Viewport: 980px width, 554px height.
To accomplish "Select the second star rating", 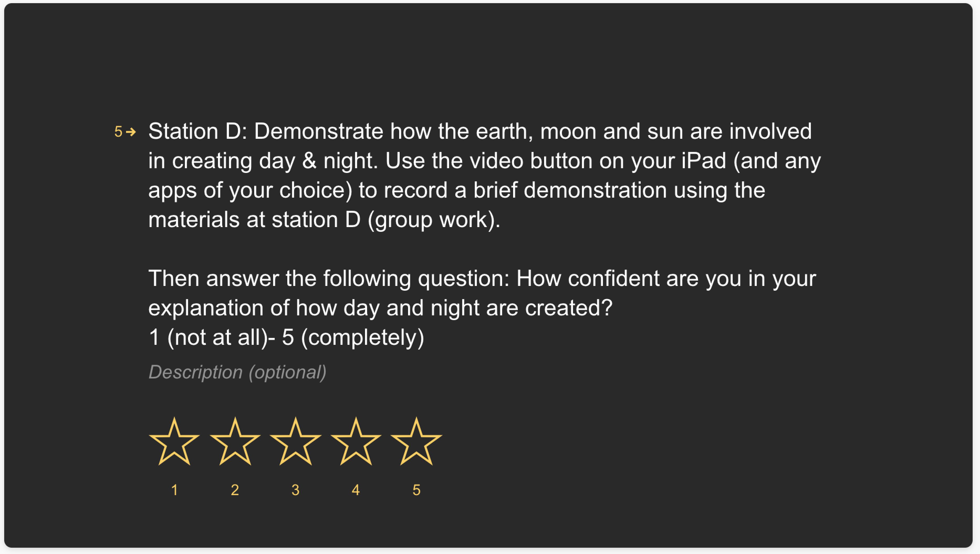I will (235, 442).
